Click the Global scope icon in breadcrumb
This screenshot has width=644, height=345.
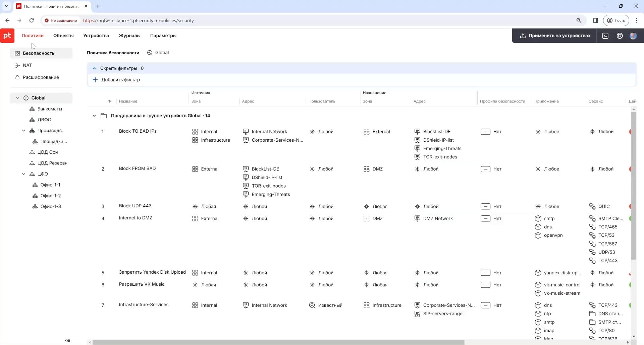point(150,53)
